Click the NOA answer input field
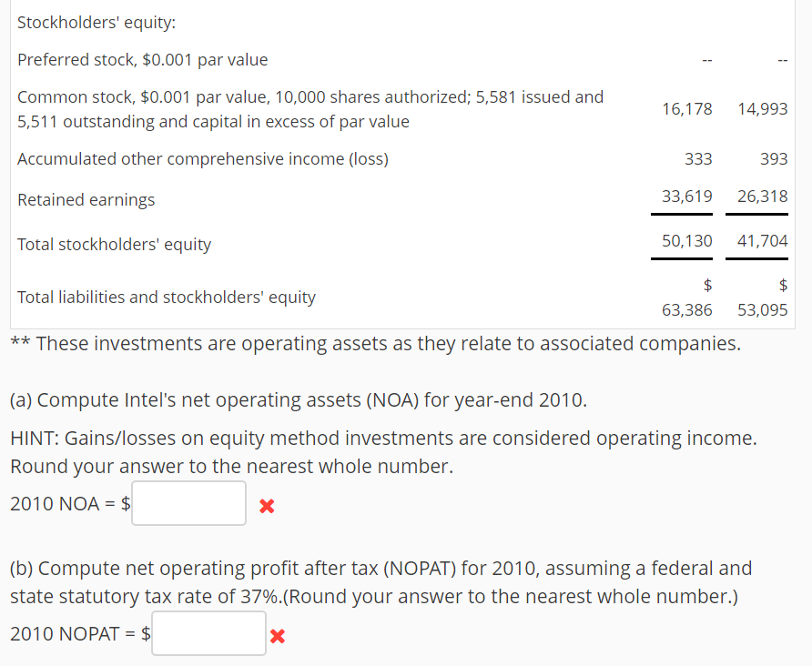Image resolution: width=812 pixels, height=666 pixels. [188, 502]
